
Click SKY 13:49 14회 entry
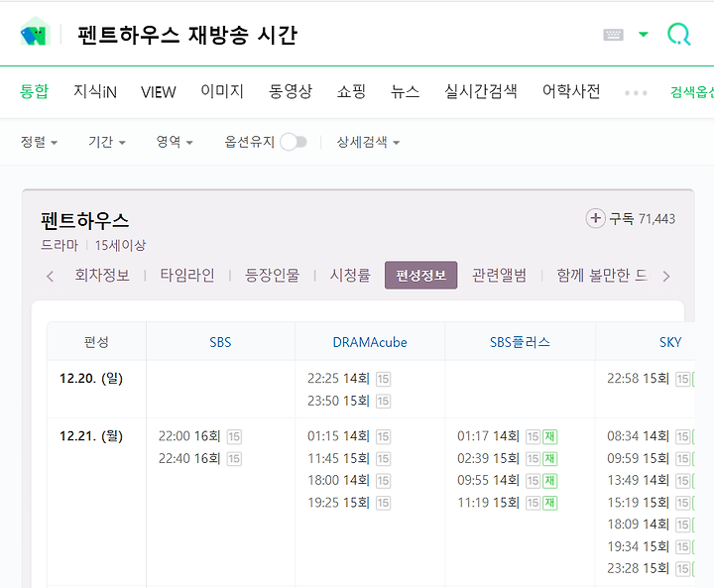click(638, 481)
